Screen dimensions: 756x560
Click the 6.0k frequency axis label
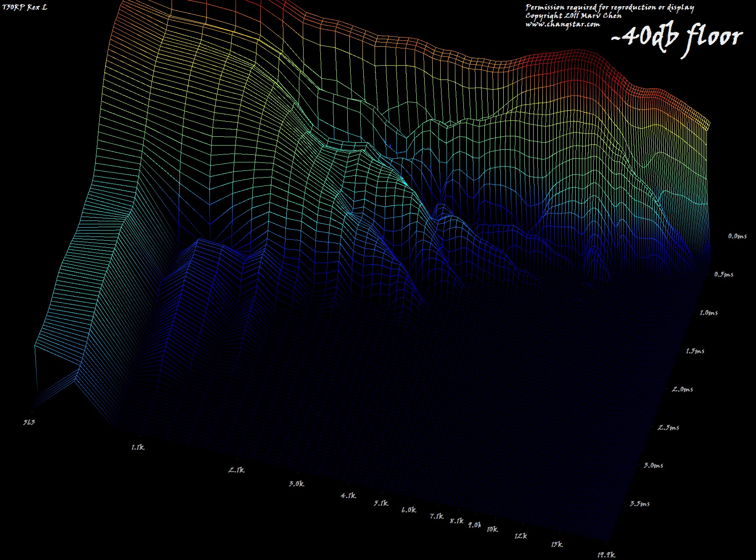409,510
